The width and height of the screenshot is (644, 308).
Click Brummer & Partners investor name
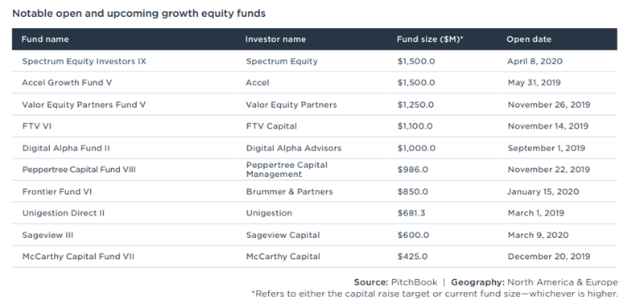pyautogui.click(x=290, y=192)
